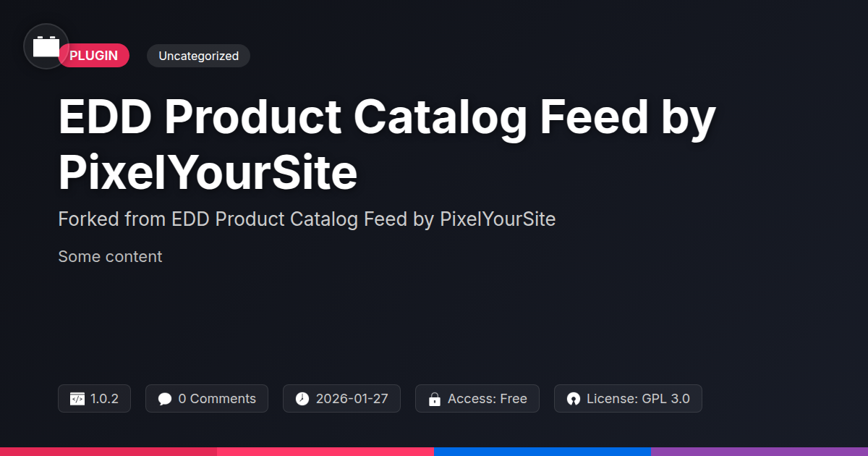Viewport: 868px width, 456px height.
Task: Open the 0 Comments label
Action: pyautogui.click(x=217, y=399)
